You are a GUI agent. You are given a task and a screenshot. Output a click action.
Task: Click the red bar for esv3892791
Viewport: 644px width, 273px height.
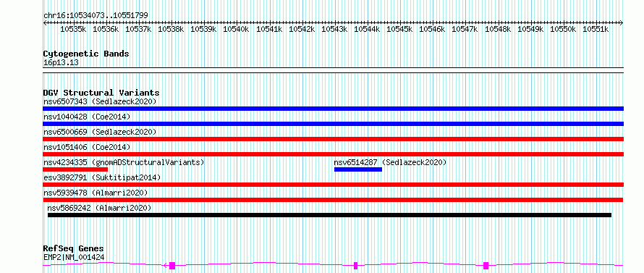(x=333, y=185)
